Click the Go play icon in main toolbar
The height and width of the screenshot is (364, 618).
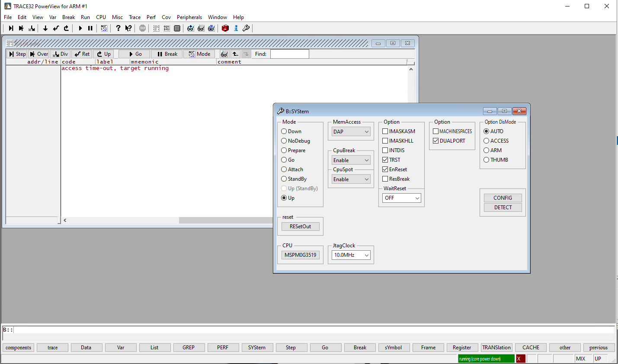point(80,28)
